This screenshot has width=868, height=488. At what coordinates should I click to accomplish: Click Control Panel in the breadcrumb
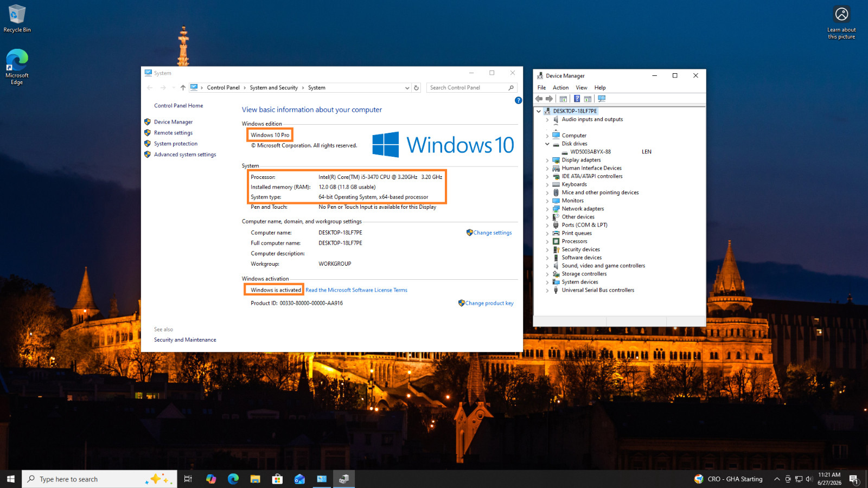[x=223, y=88]
